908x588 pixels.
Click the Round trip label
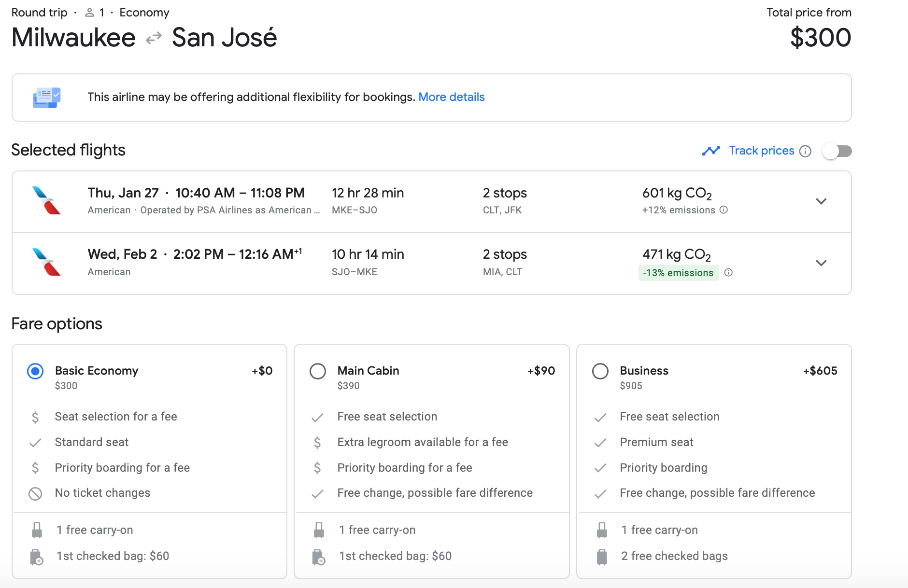pos(40,13)
